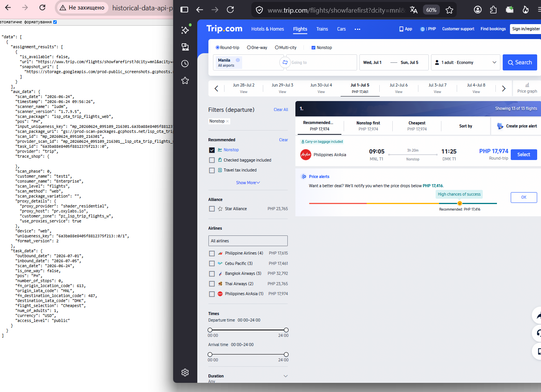Uncheck Nonstop in the search form
The height and width of the screenshot is (392, 541).
(313, 47)
